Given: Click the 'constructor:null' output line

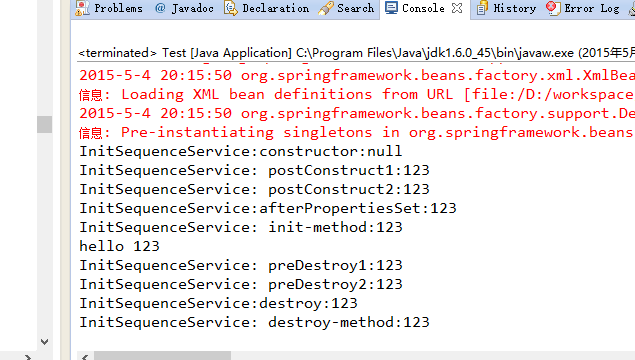Looking at the screenshot, I should 241,151.
